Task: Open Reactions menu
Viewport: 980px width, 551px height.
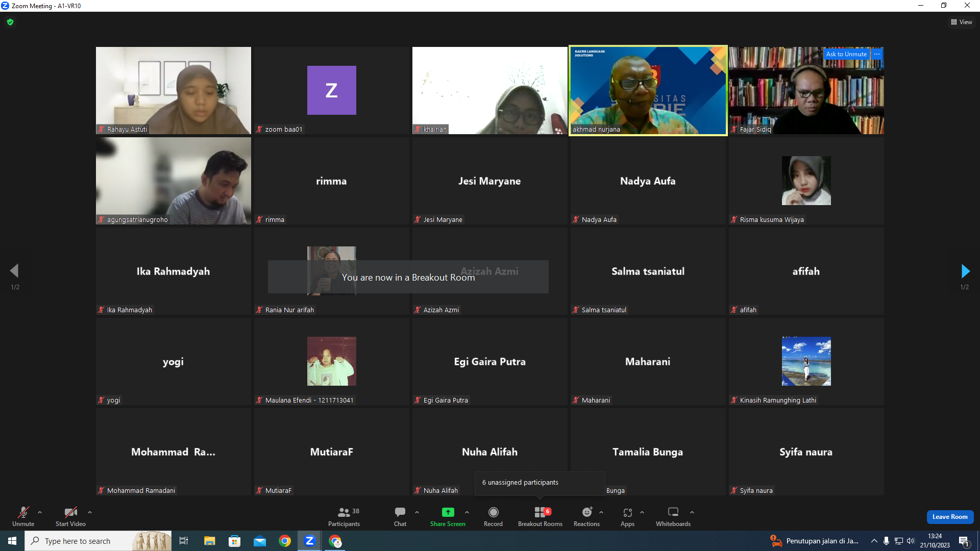Action: 587,516
